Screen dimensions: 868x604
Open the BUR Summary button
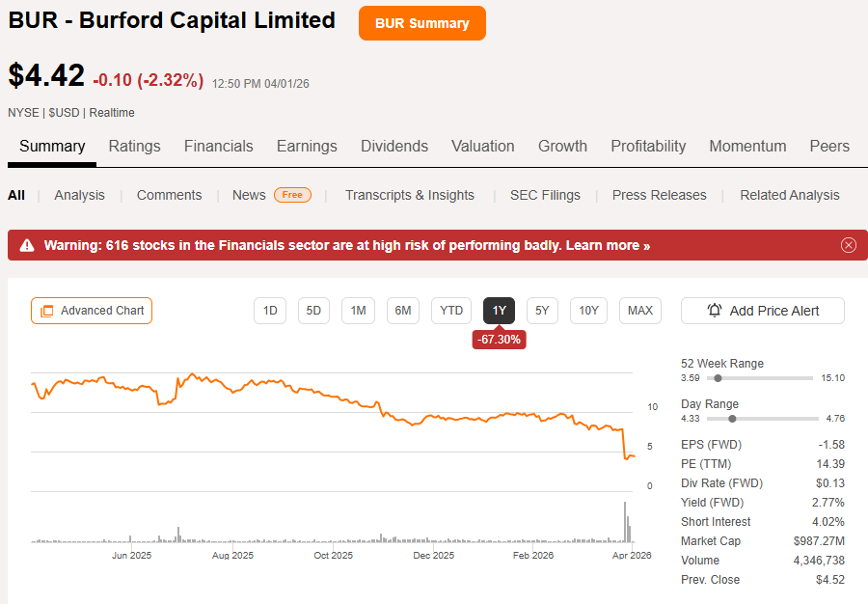click(x=421, y=23)
